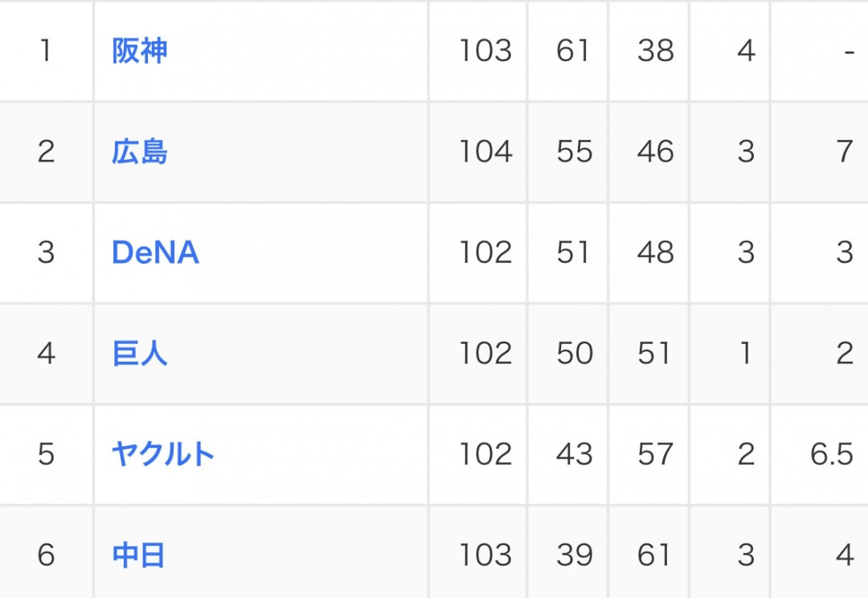
Task: Select 広島's 104 games played cell
Action: click(x=477, y=152)
